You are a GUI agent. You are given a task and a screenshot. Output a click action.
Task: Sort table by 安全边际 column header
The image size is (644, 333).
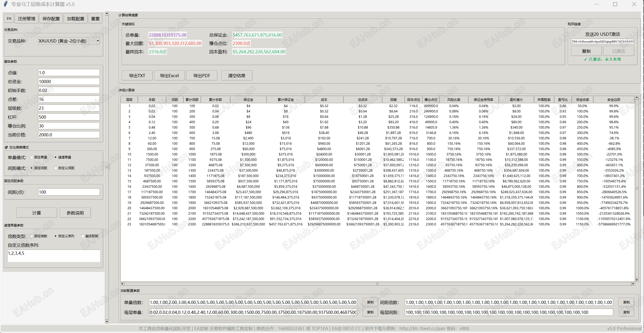(614, 100)
